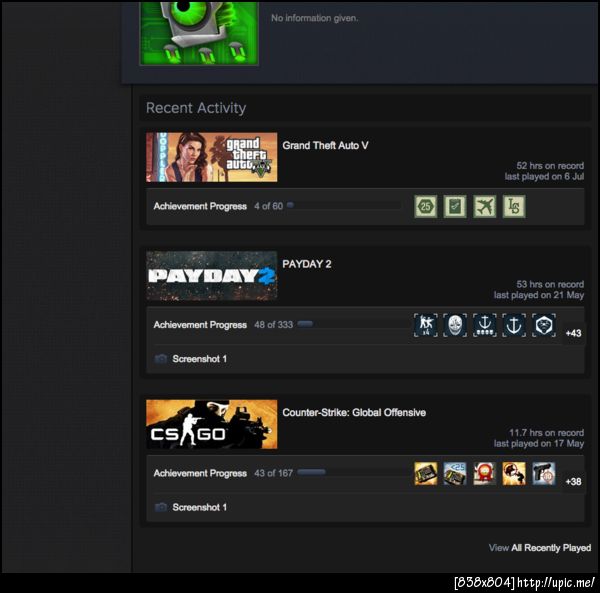Click CS:GO Achievement Progress label

click(x=200, y=474)
